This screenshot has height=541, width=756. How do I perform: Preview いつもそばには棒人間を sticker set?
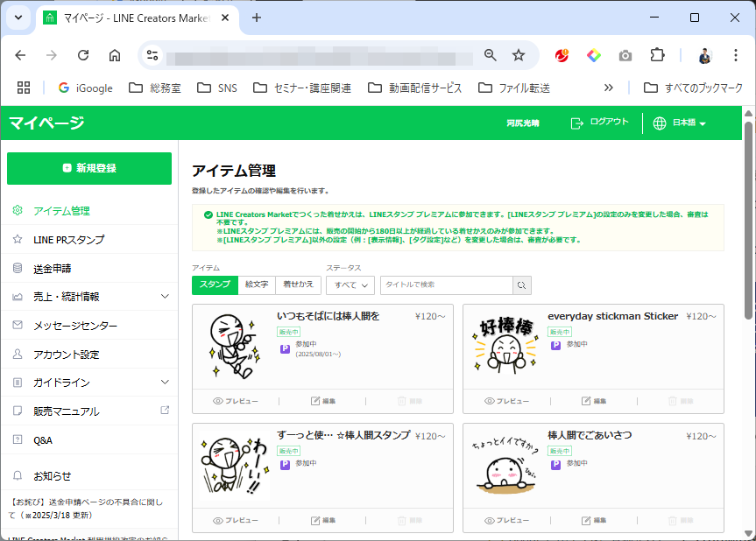pos(236,401)
